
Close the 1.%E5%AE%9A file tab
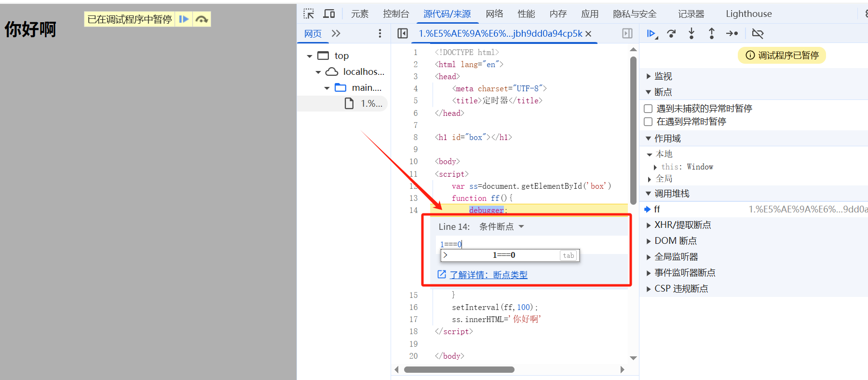coord(588,34)
